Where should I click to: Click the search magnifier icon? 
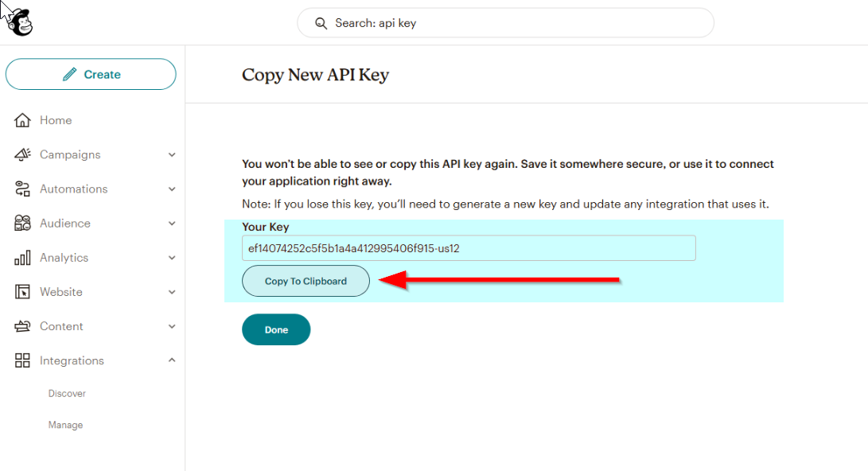tap(321, 23)
